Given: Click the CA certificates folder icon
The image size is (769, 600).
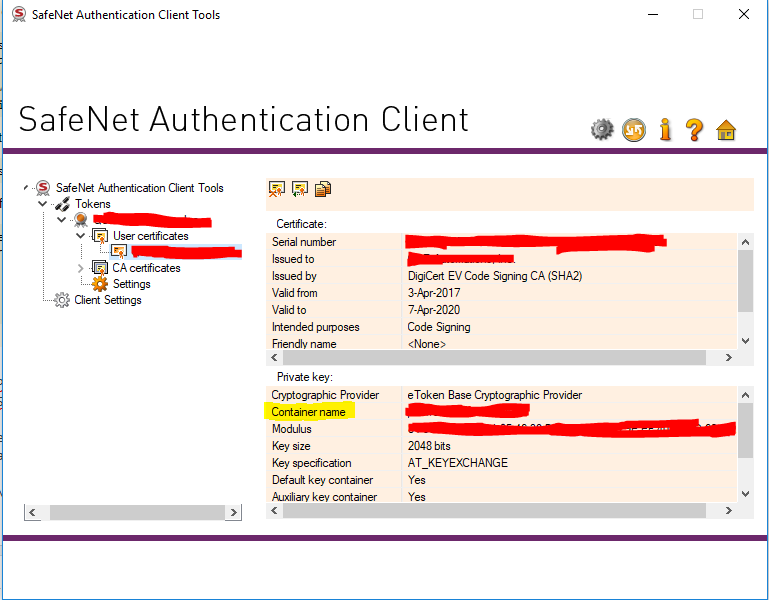Looking at the screenshot, I should (100, 268).
